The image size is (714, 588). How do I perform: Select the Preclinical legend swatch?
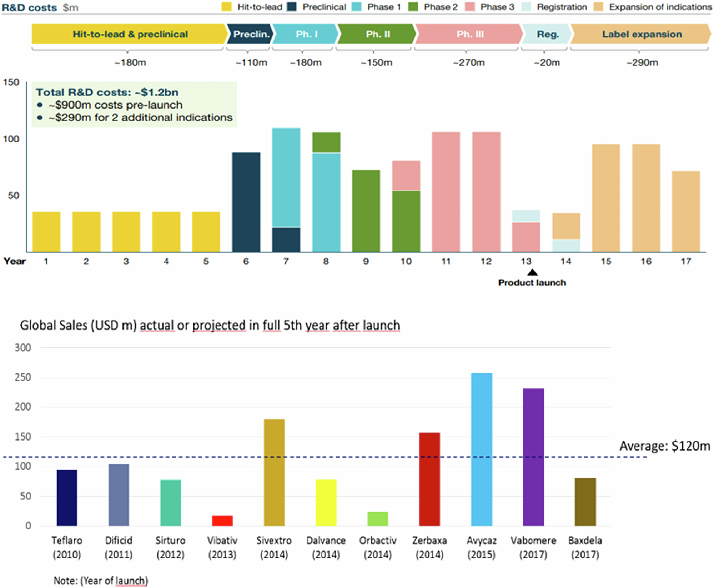coord(292,7)
